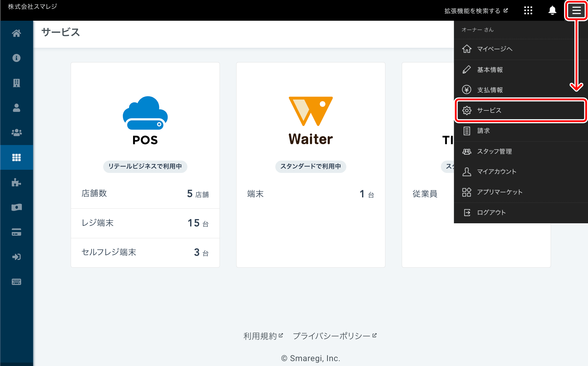The image size is (588, 366).
Task: Select サービス menu item
Action: [521, 110]
